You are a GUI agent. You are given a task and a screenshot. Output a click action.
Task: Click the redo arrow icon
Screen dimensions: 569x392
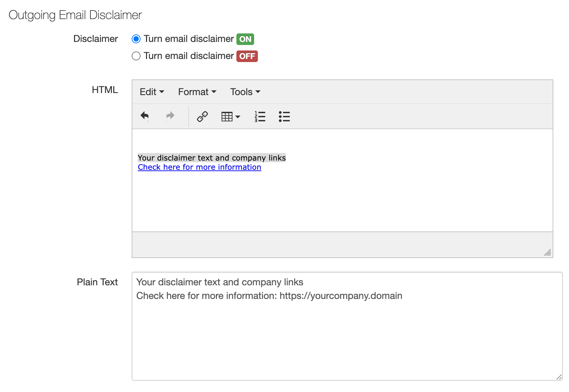pyautogui.click(x=170, y=116)
